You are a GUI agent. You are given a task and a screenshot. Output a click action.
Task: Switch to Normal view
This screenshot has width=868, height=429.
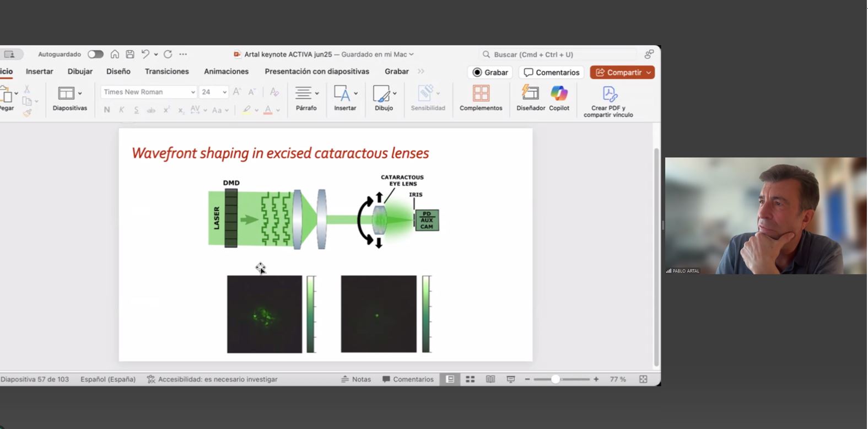[450, 379]
